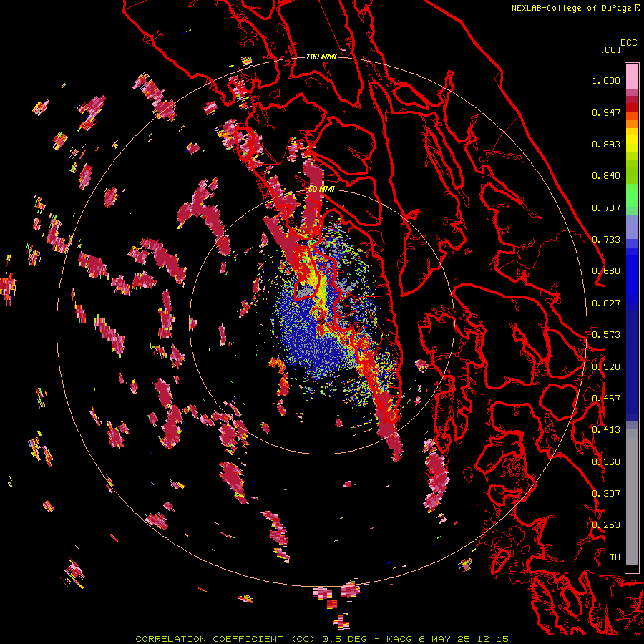
Task: Click the 0.520 scale value
Action: (x=606, y=367)
